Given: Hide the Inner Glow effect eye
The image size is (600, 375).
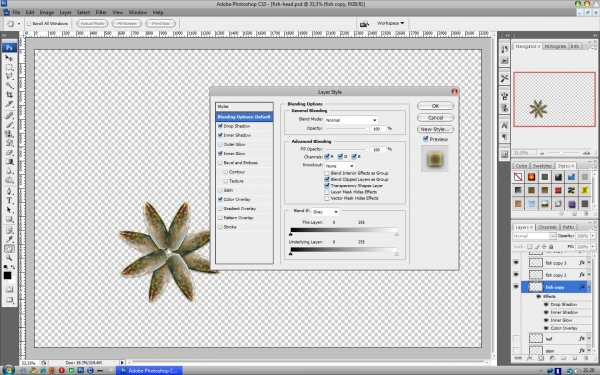Looking at the screenshot, I should 546,320.
